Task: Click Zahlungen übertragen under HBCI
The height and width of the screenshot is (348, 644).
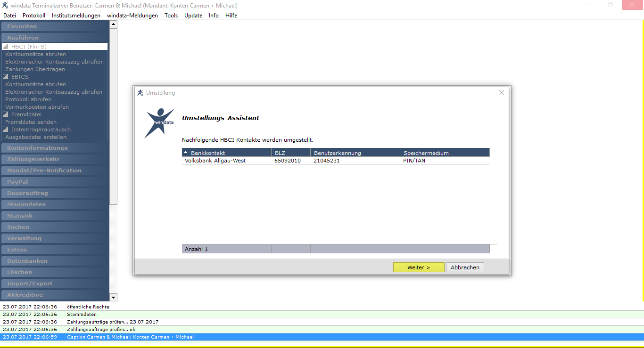Action: [35, 69]
